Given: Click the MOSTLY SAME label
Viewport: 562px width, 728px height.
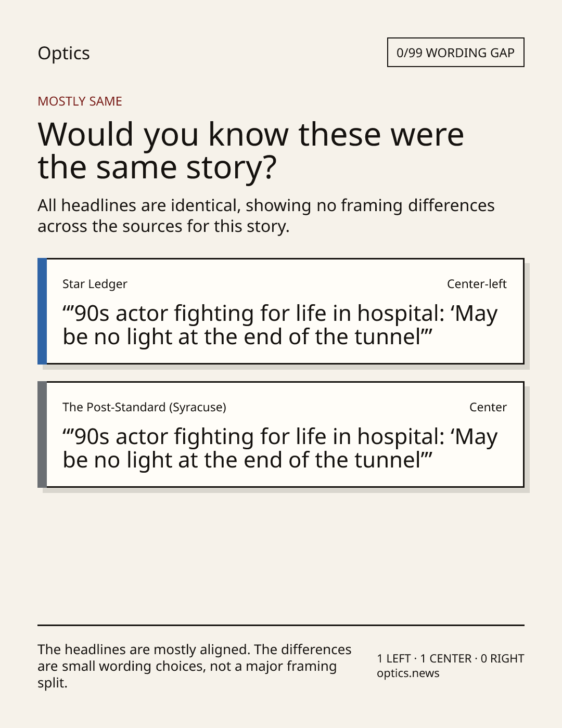Looking at the screenshot, I should [x=80, y=101].
